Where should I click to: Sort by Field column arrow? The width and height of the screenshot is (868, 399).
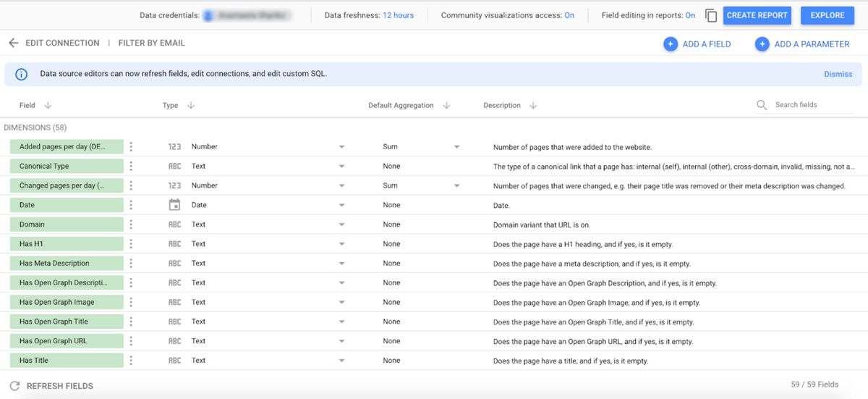[x=48, y=106]
